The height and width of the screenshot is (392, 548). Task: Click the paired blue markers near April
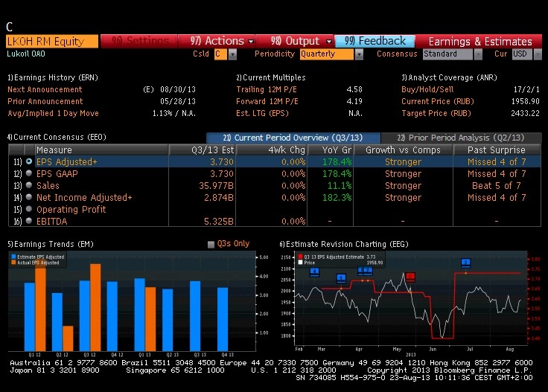coord(366,270)
